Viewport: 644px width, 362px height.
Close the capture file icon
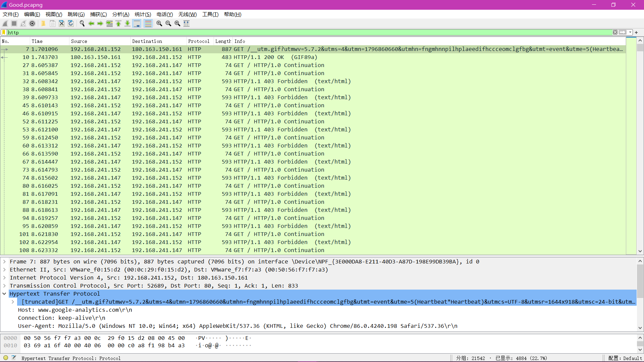pos(62,23)
